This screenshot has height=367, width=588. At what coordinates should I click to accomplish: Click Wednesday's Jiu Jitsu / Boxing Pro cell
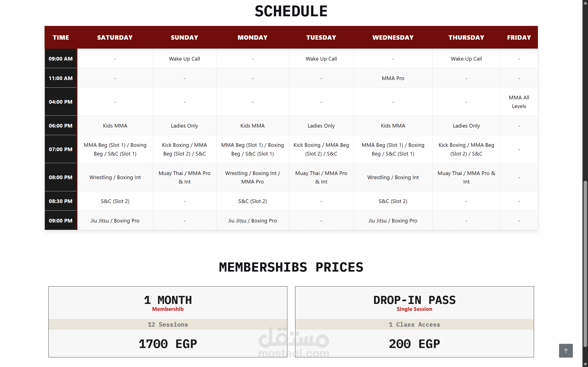[x=393, y=221]
